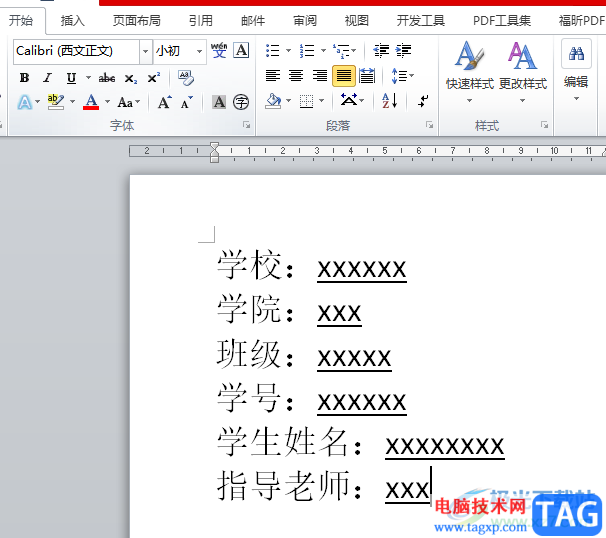Switch to 插入 tab
This screenshot has height=538, width=606.
click(x=72, y=20)
